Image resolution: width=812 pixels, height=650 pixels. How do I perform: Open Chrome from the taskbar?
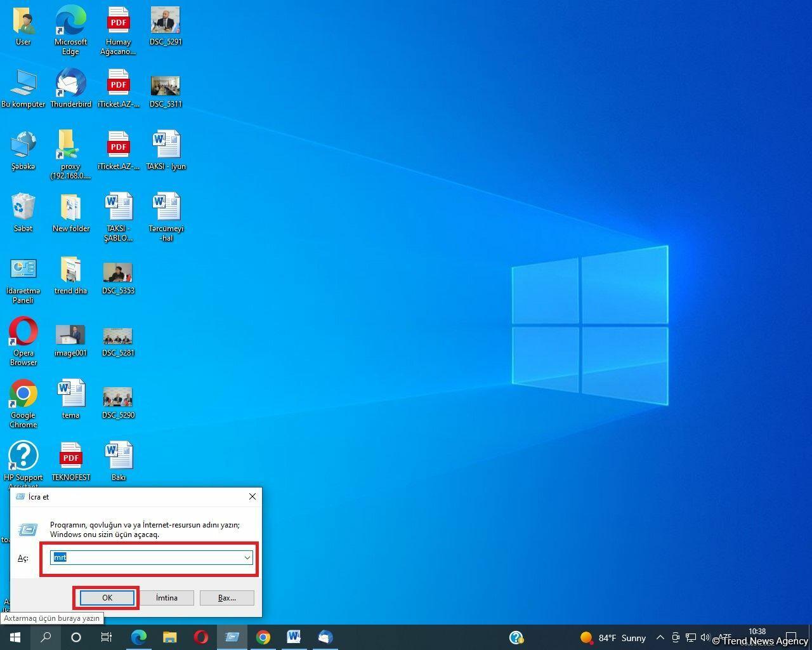pos(263,637)
